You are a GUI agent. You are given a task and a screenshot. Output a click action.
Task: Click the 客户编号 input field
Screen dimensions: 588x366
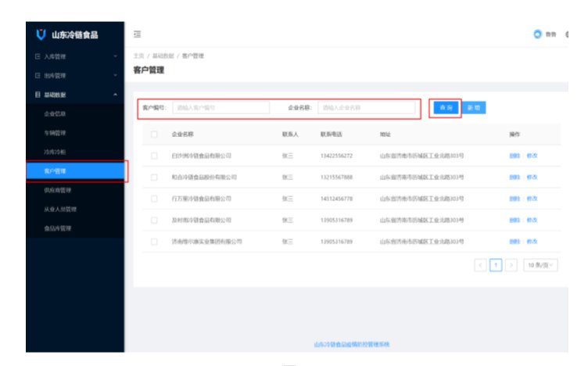[x=220, y=107]
